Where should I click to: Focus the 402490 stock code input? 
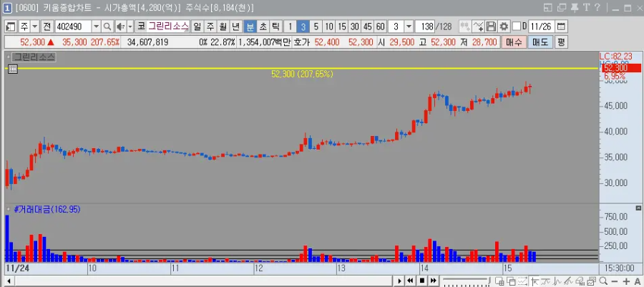click(74, 26)
